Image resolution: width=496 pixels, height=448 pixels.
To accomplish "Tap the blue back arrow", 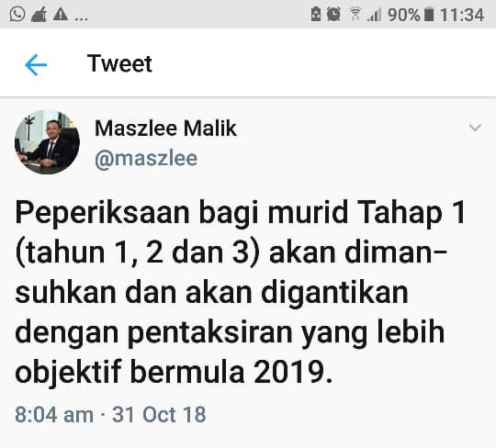I will coord(36,65).
